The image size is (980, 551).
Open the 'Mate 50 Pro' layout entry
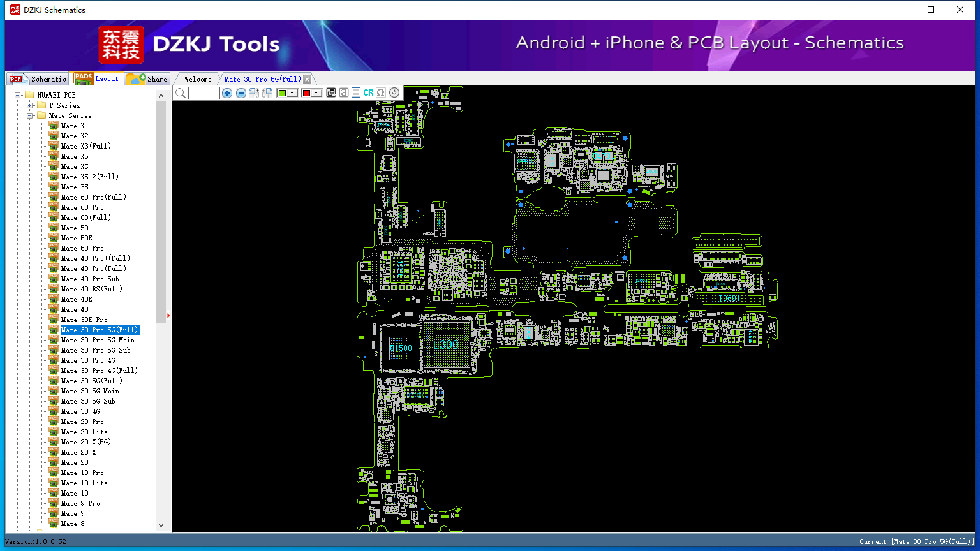click(x=82, y=248)
